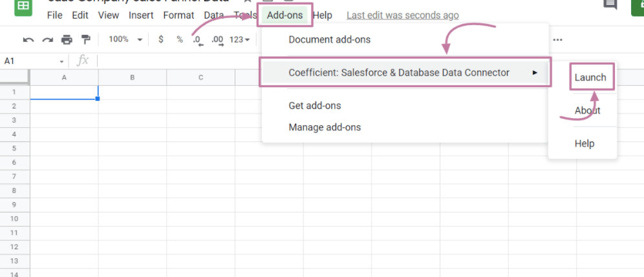Open the name box dropdown arrow
Screen dimensions: 644x277
[61, 61]
